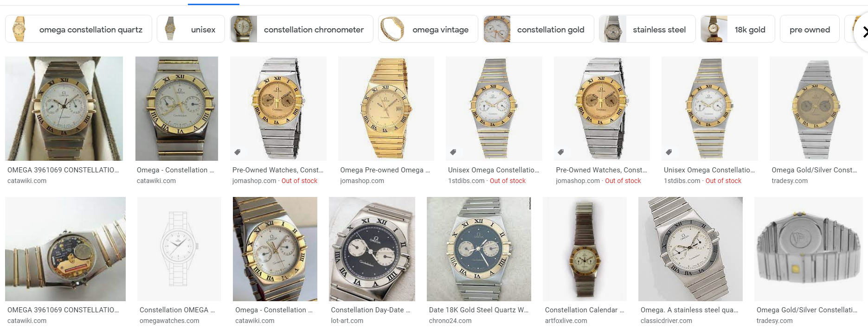
Task: Open the 'Date 18K Gold Steel Quartz' chrono24 link
Action: 478,310
